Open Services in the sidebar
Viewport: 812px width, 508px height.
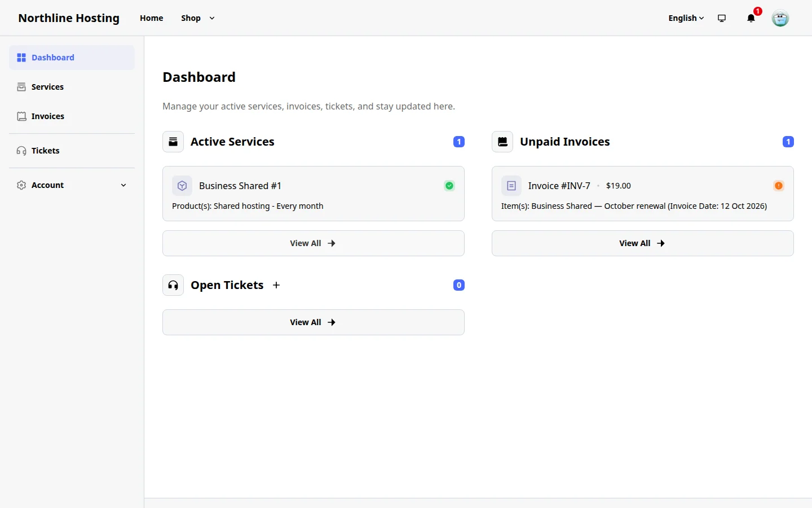pos(72,87)
